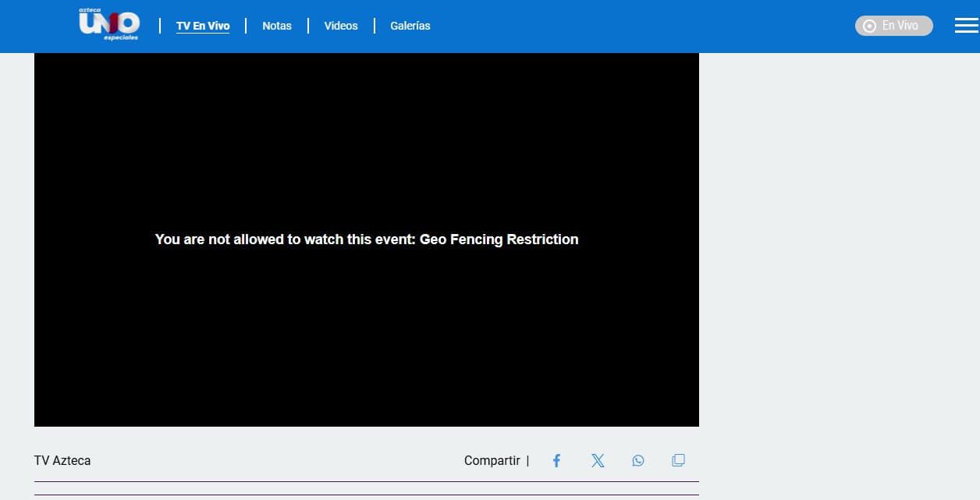Navigate to Videos in the top menu
This screenshot has width=980, height=500.
[341, 26]
